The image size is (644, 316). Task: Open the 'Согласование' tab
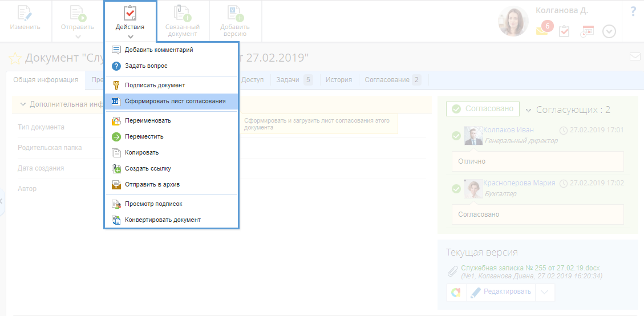point(392,80)
